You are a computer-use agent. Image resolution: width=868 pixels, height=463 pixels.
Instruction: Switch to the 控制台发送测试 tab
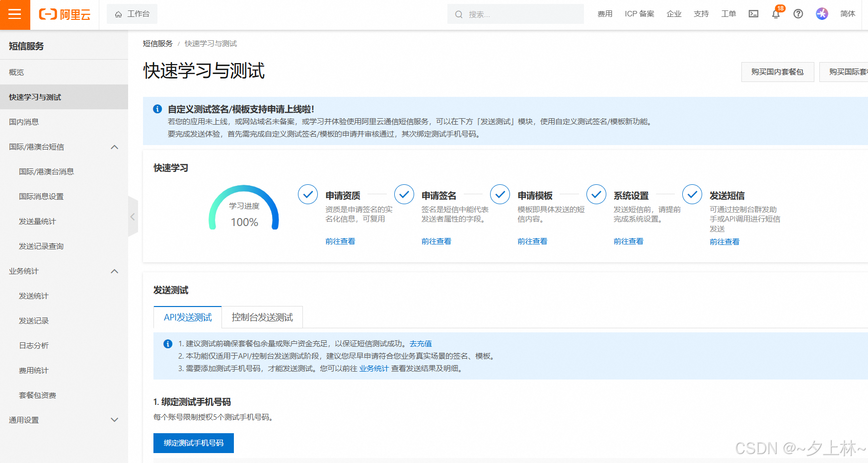click(x=262, y=317)
